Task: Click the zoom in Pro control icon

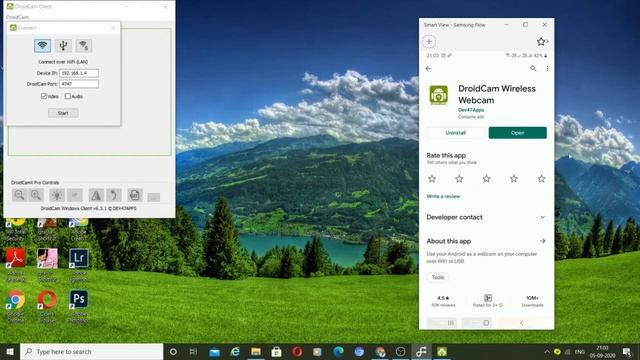Action: tap(36, 195)
